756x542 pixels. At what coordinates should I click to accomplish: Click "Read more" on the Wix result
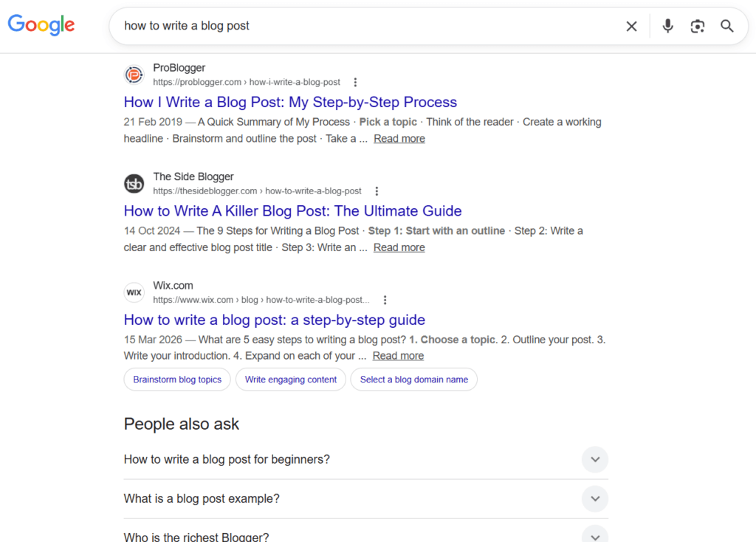[398, 355]
